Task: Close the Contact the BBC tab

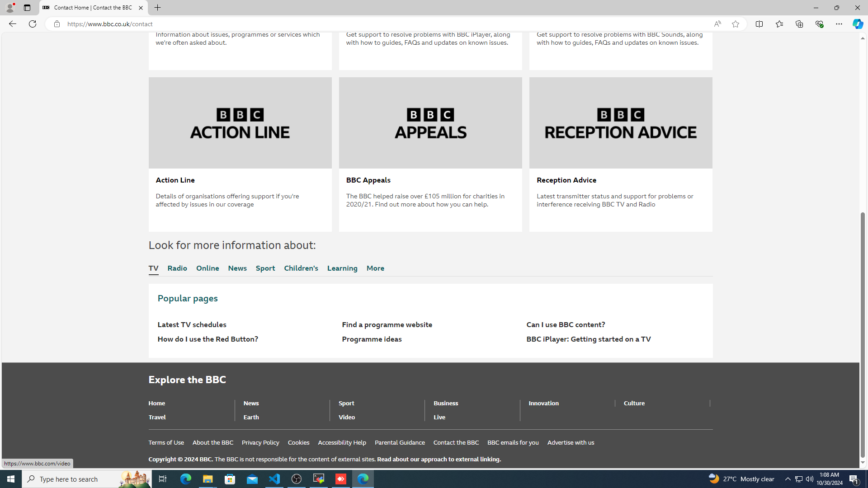Action: [x=141, y=8]
